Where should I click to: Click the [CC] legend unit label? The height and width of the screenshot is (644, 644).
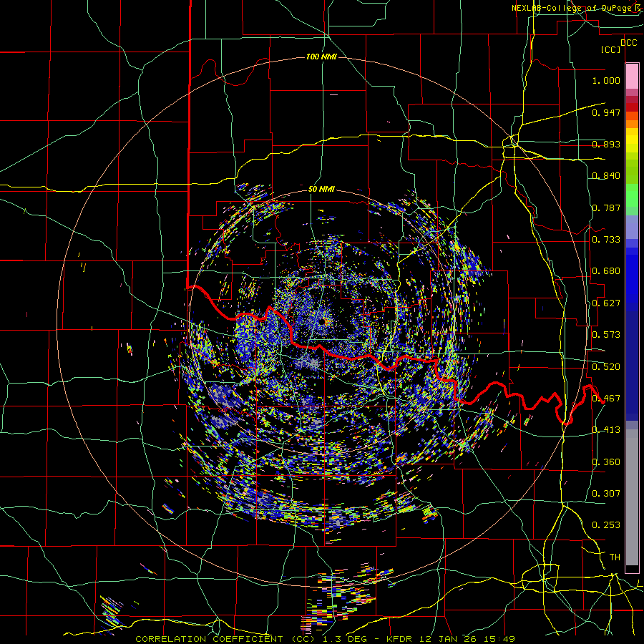(611, 49)
